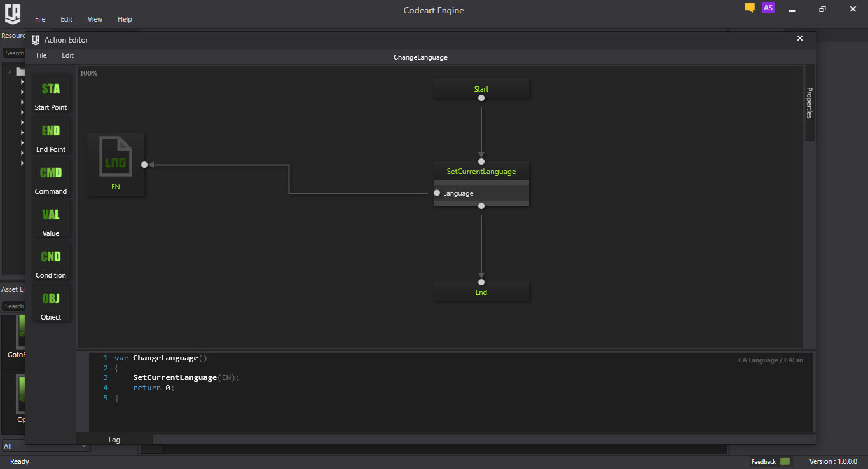868x469 pixels.
Task: Open the main View menu
Action: click(95, 19)
